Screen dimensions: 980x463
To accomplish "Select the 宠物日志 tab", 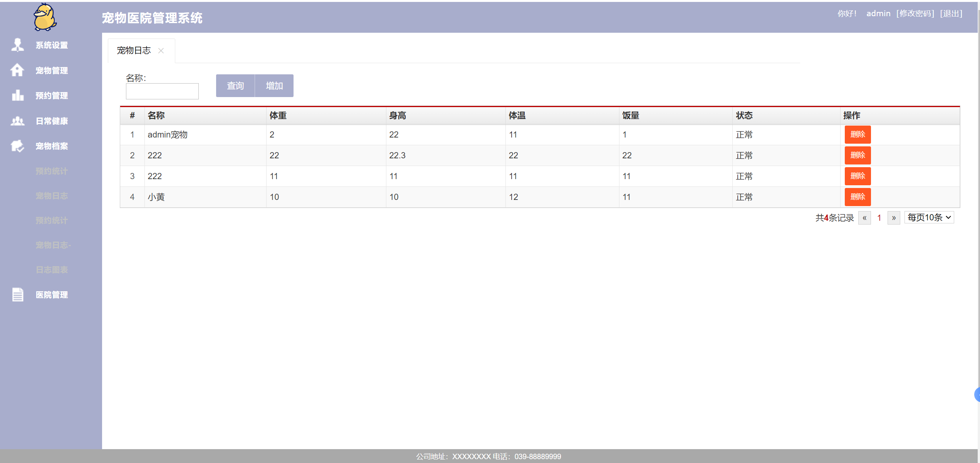I will (x=134, y=50).
